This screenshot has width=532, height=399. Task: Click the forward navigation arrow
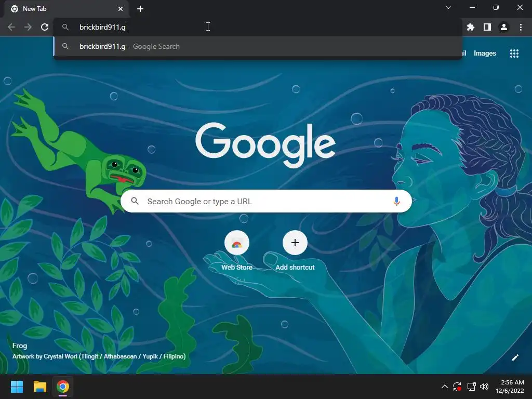[28, 27]
